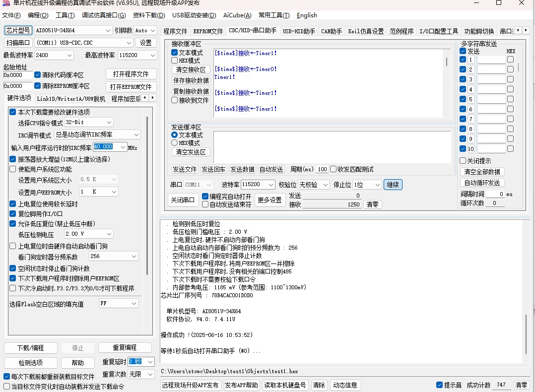The image size is (535, 392).
Task: Click the left arrow beside the 程序加密后 tab
Action: click(x=145, y=98)
